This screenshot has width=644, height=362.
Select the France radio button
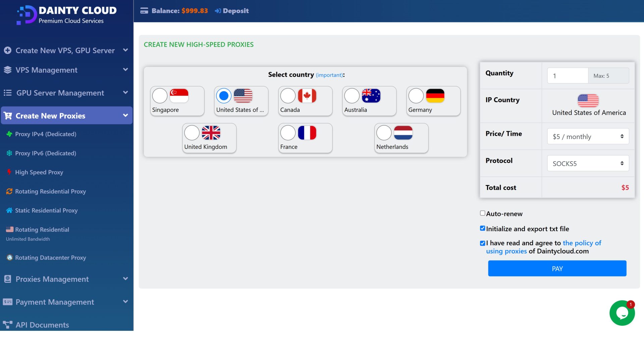288,133
